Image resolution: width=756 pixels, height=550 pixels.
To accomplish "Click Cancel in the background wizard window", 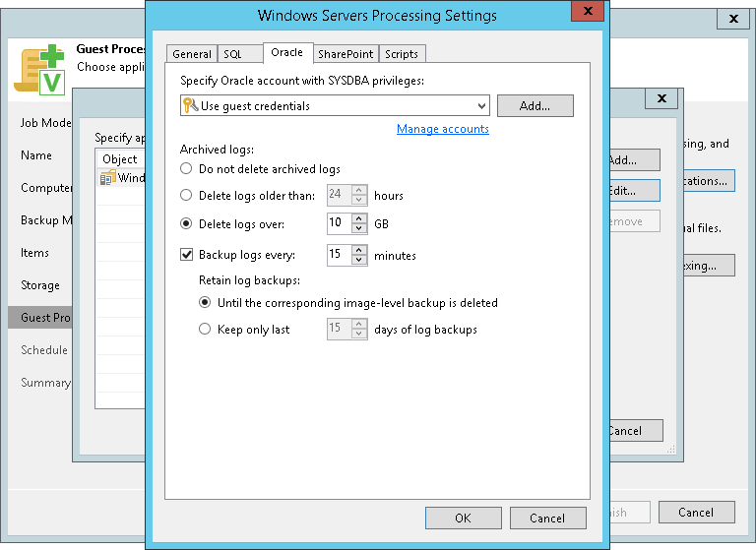I will click(697, 512).
